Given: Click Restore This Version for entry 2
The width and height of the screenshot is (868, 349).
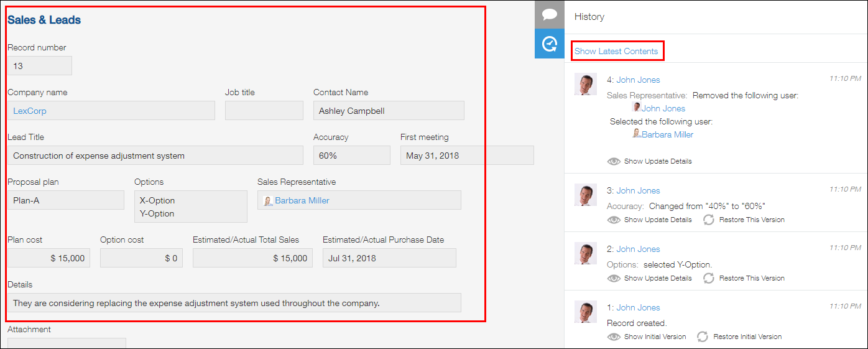Looking at the screenshot, I should tap(752, 278).
